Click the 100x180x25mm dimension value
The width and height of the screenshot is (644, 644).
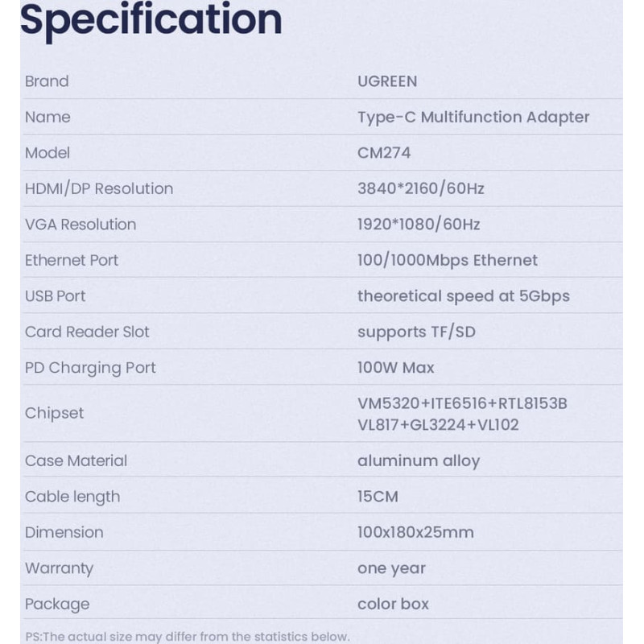pyautogui.click(x=415, y=532)
